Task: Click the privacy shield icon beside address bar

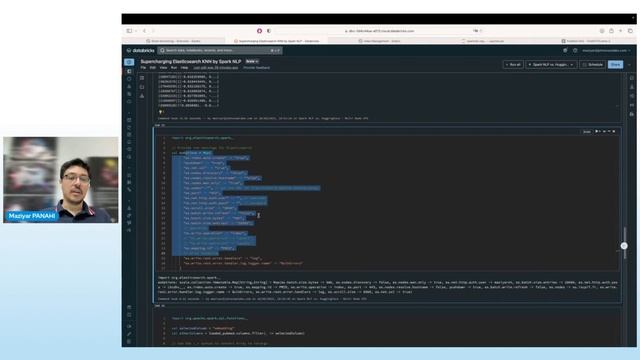Action: click(x=269, y=31)
